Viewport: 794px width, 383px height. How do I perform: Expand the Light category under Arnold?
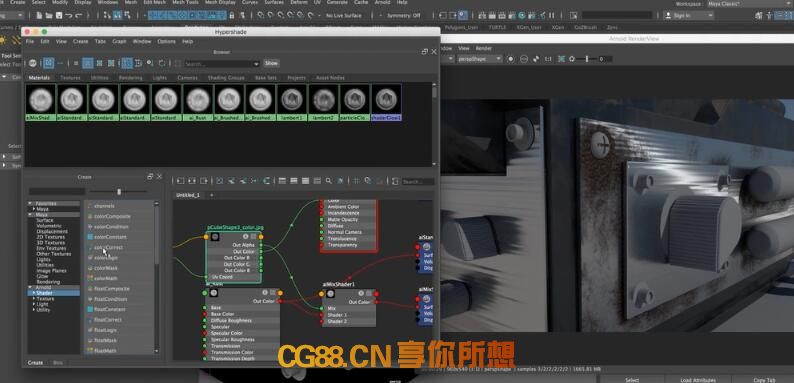[x=42, y=304]
